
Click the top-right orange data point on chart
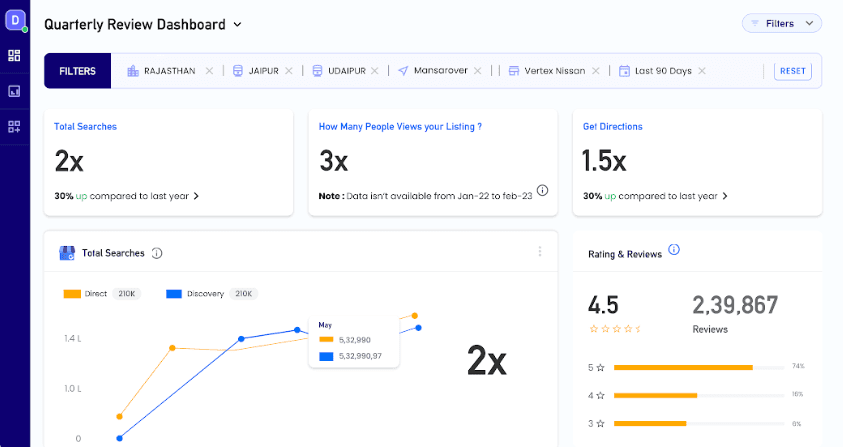(415, 316)
